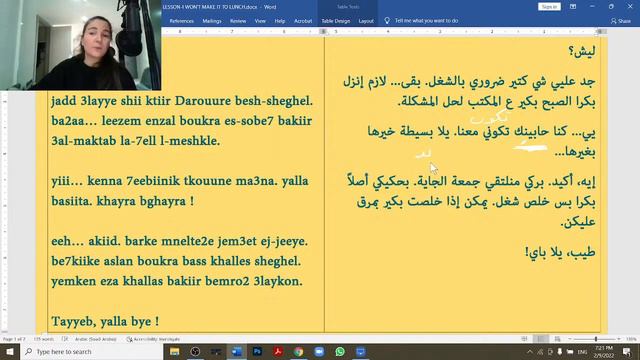Click the ENG language indicator
This screenshot has height=360, width=640.
582,352
